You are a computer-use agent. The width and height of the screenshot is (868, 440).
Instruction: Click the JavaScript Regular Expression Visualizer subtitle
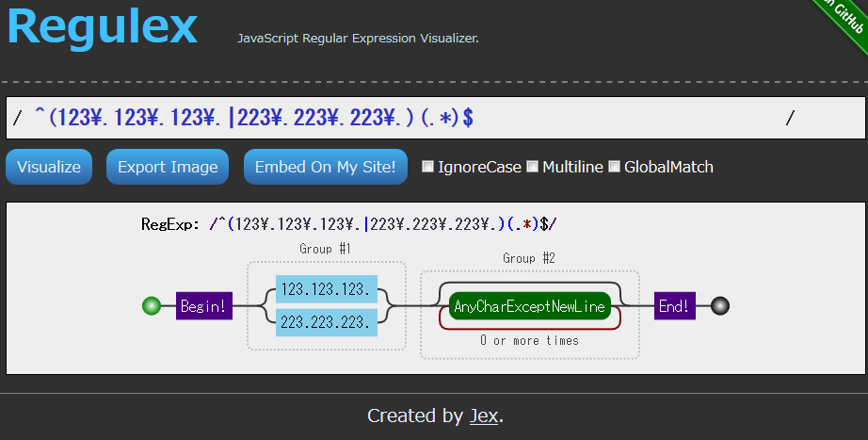[358, 39]
